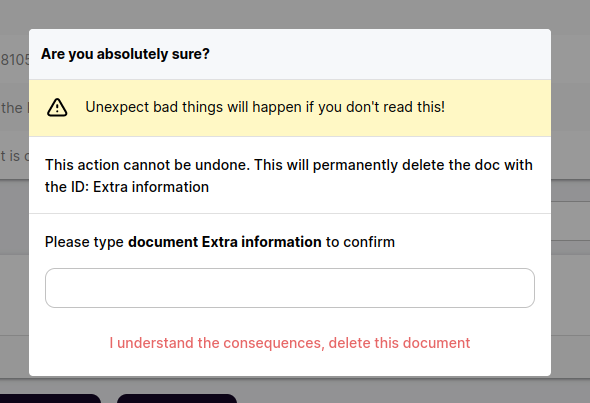The image size is (590, 403).
Task: Click the bold 'document Extra information' phrase
Action: [225, 242]
